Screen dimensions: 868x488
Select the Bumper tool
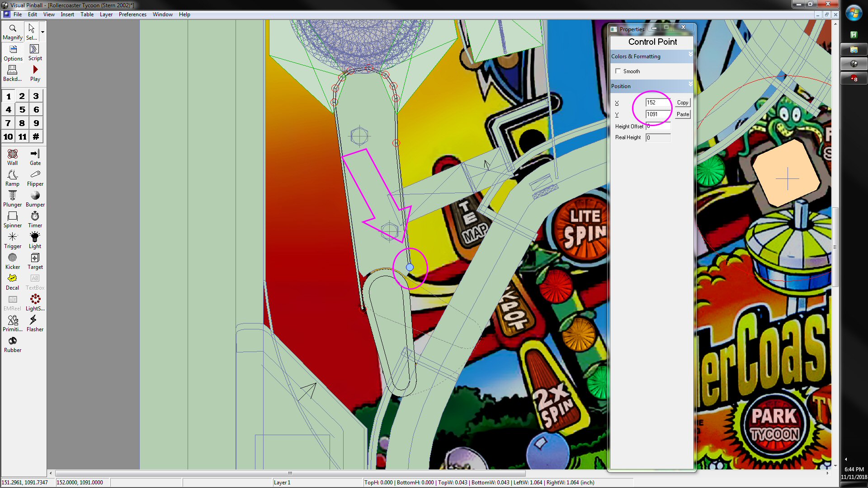(35, 198)
